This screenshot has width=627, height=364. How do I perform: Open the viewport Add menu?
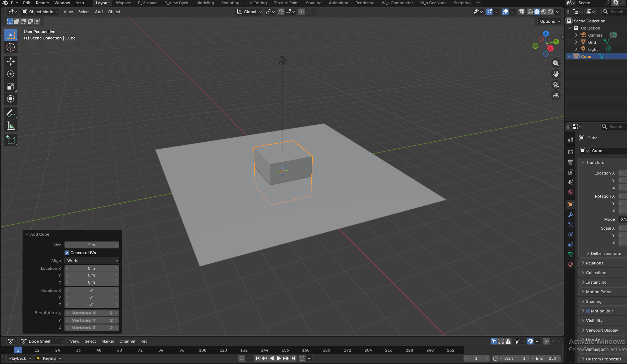tap(99, 12)
